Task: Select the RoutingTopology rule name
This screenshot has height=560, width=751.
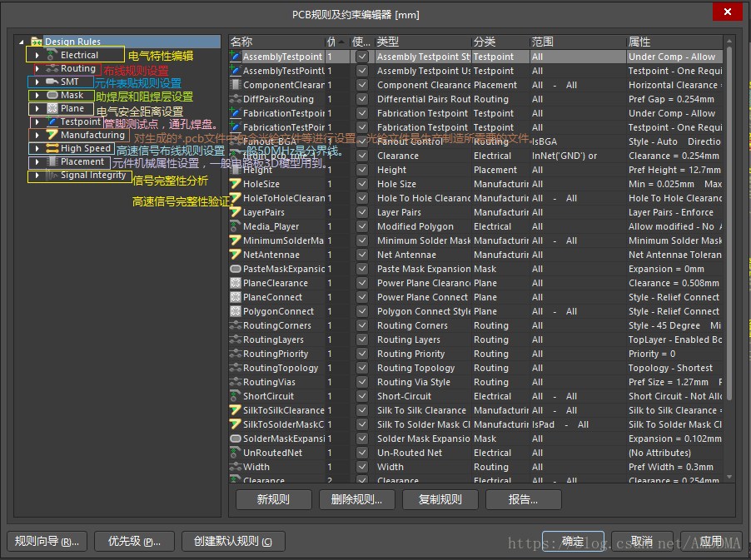Action: click(x=281, y=368)
